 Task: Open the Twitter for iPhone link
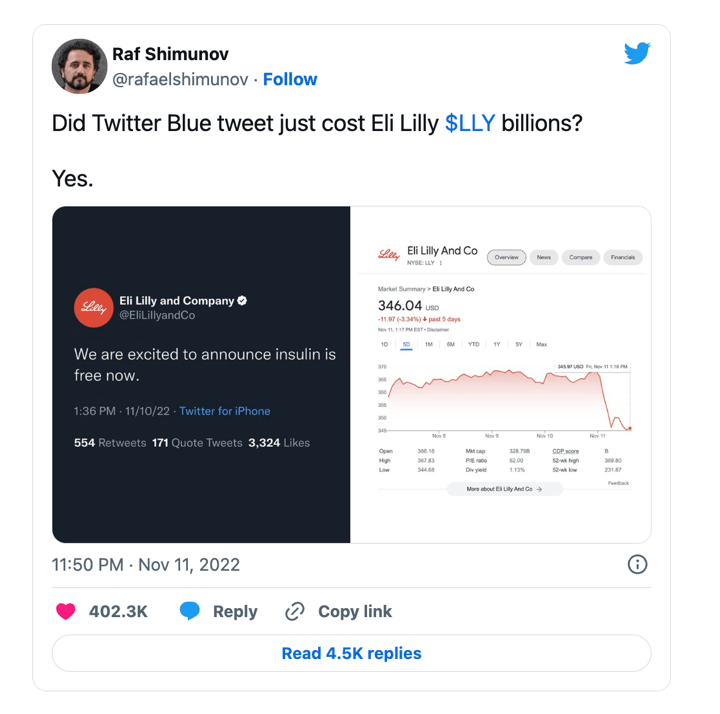(225, 411)
